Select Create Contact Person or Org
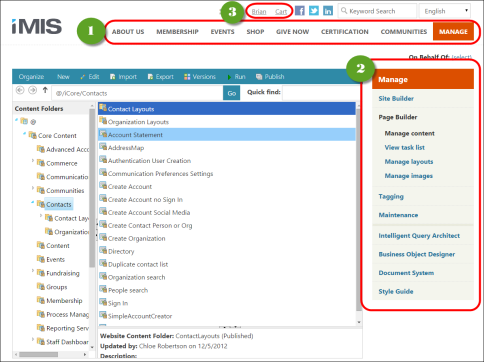This screenshot has height=362, width=484. (227, 226)
